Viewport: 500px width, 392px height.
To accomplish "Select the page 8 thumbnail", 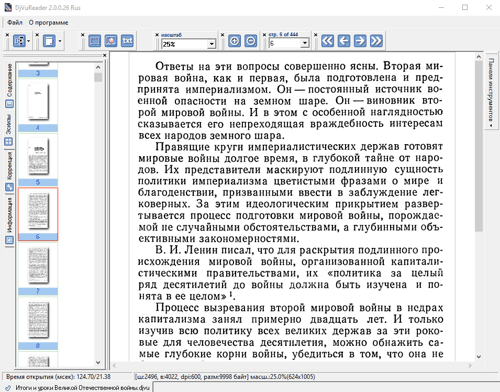I will click(38, 323).
